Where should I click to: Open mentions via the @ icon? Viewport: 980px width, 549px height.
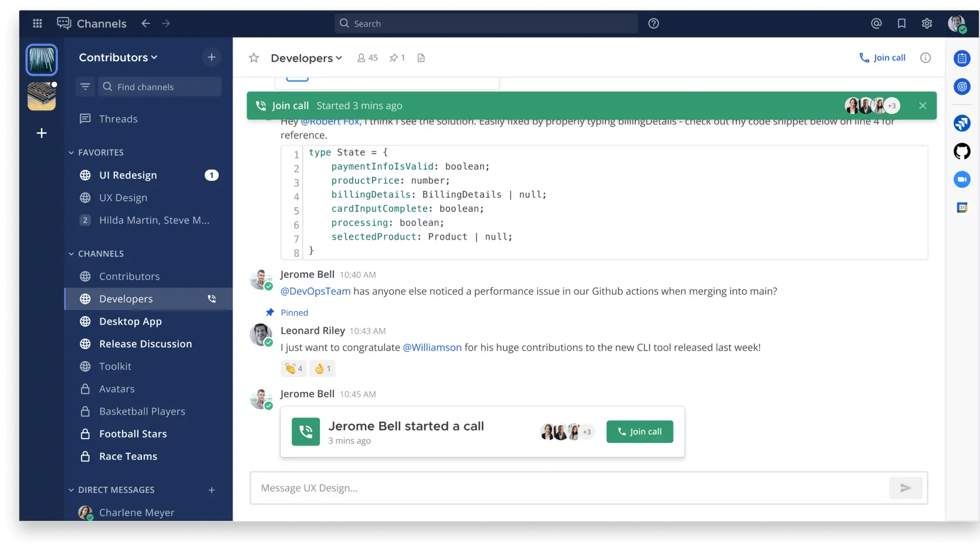(x=875, y=23)
